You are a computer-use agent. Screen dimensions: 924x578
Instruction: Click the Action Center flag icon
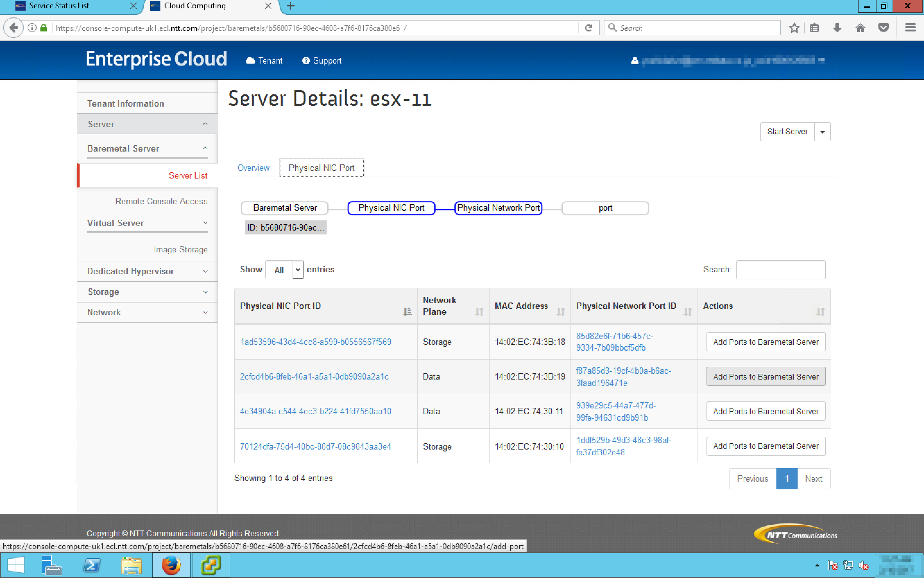833,565
